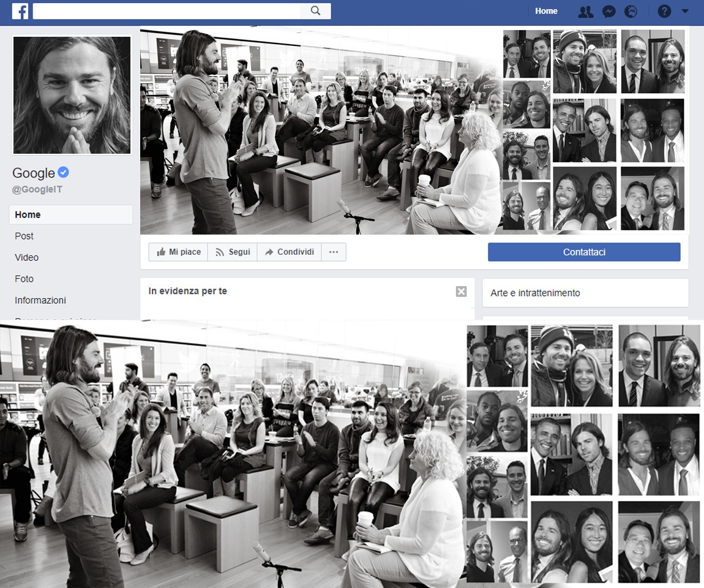Open the Messenger icon in the top bar
Image resolution: width=704 pixels, height=588 pixels.
(x=608, y=11)
